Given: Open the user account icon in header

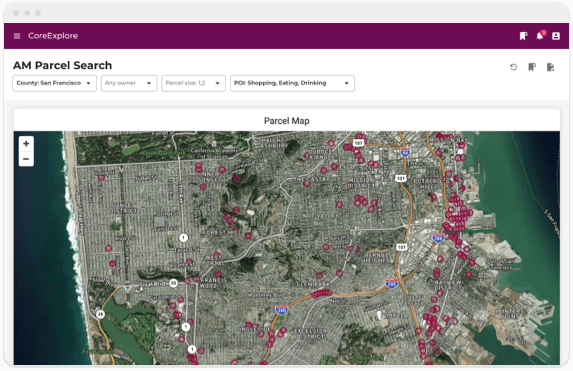Looking at the screenshot, I should 556,36.
